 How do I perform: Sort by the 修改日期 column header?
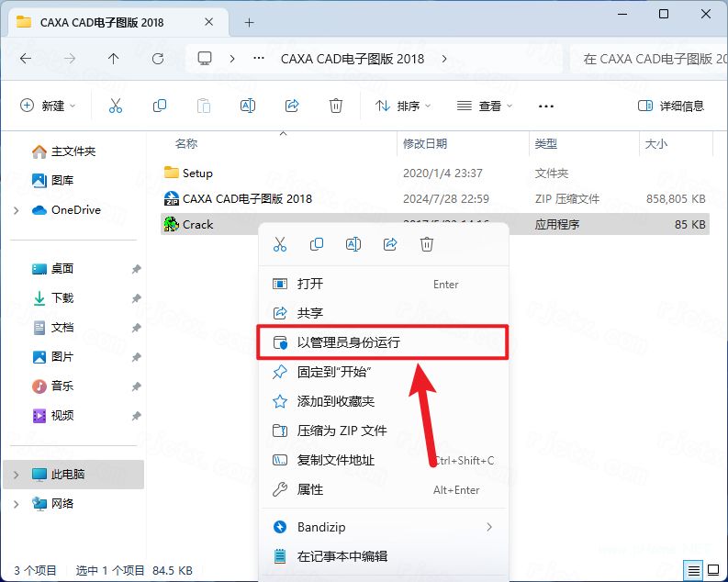pyautogui.click(x=425, y=144)
